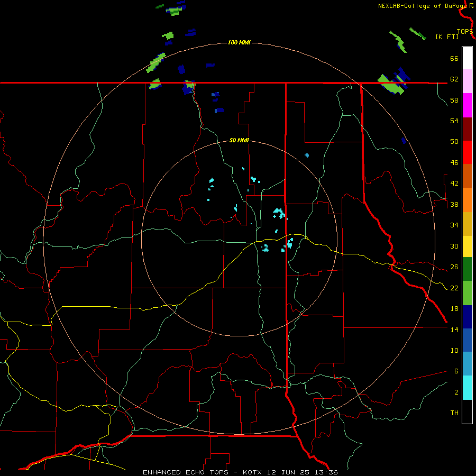Click the '38' scale value
This screenshot has width=476, height=476.
pyautogui.click(x=454, y=204)
